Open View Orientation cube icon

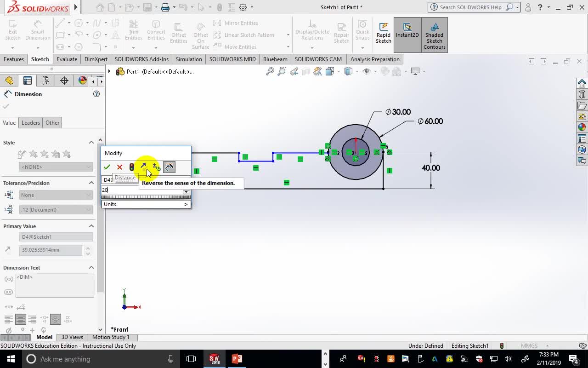tap(330, 71)
